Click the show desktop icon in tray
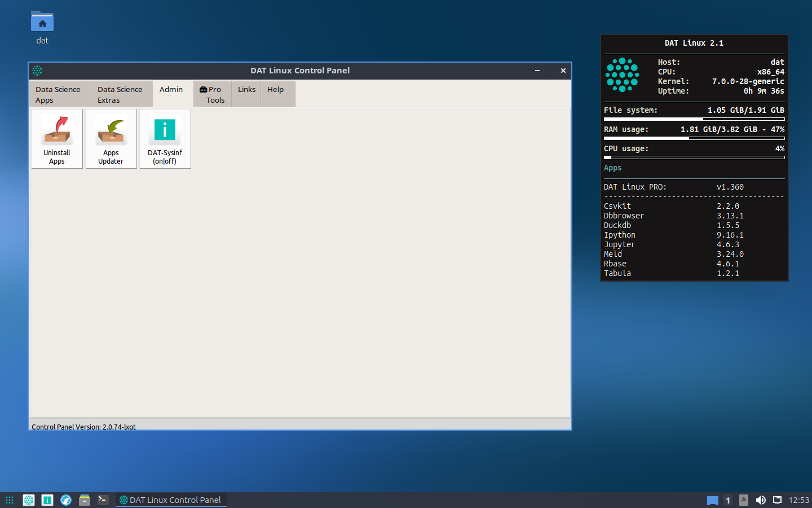Image resolution: width=812 pixels, height=508 pixels. 713,501
